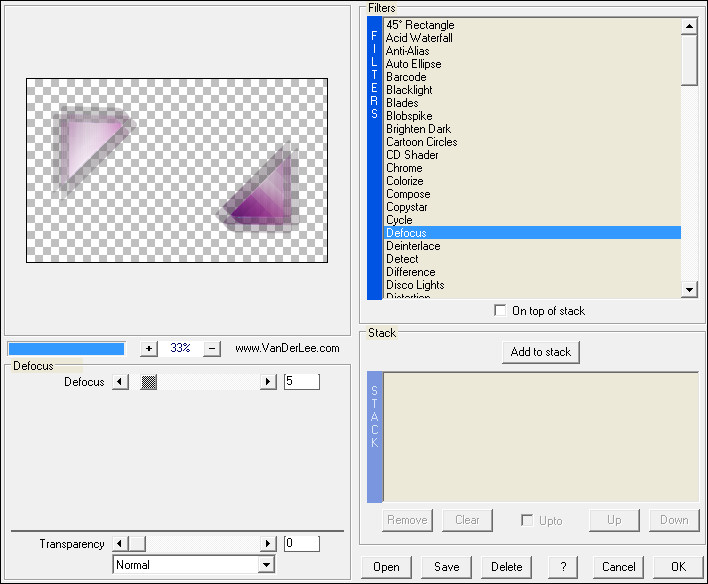Select the Chrome filter in list
Viewport: 708px width, 584px height.
coord(404,168)
